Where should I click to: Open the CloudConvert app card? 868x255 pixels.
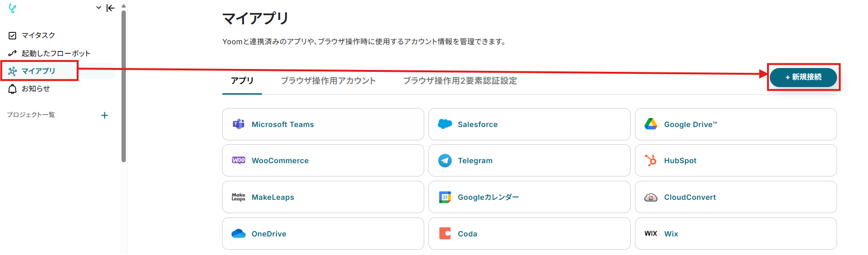[735, 197]
